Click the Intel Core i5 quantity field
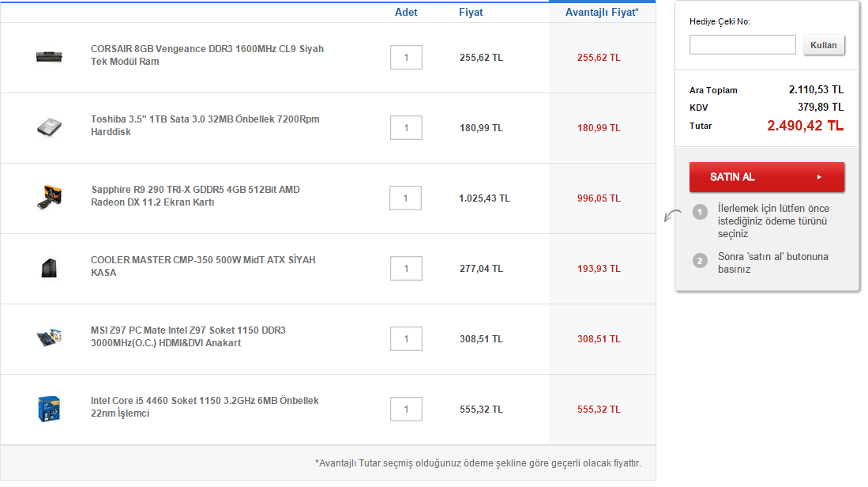Viewport: 868px width, 487px height. click(x=406, y=410)
